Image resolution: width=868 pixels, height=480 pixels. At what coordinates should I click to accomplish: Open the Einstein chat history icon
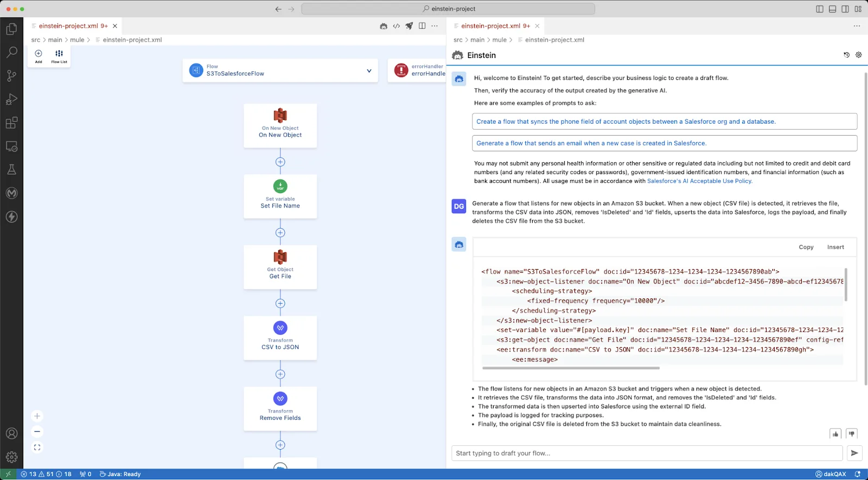(x=846, y=55)
